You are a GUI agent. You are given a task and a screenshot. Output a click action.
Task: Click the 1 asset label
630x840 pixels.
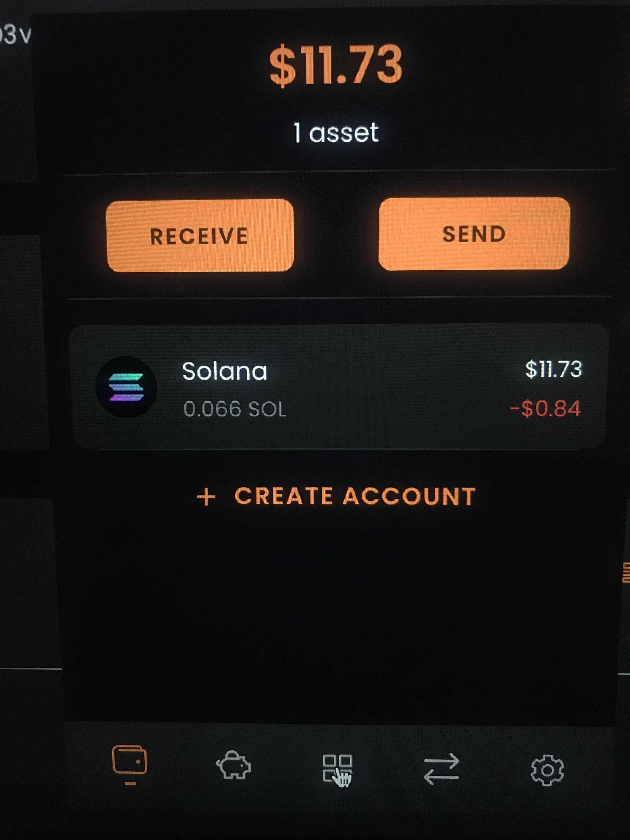[336, 132]
